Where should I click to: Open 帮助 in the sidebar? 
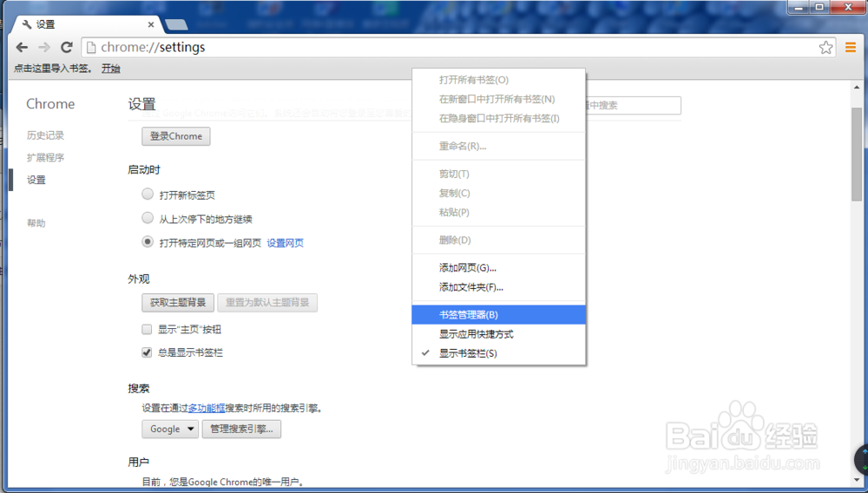coord(36,223)
